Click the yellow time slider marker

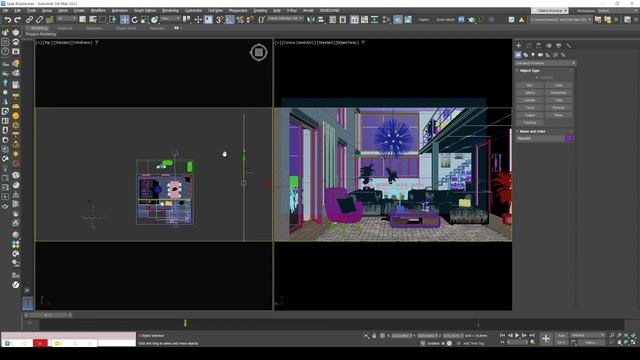(x=185, y=323)
